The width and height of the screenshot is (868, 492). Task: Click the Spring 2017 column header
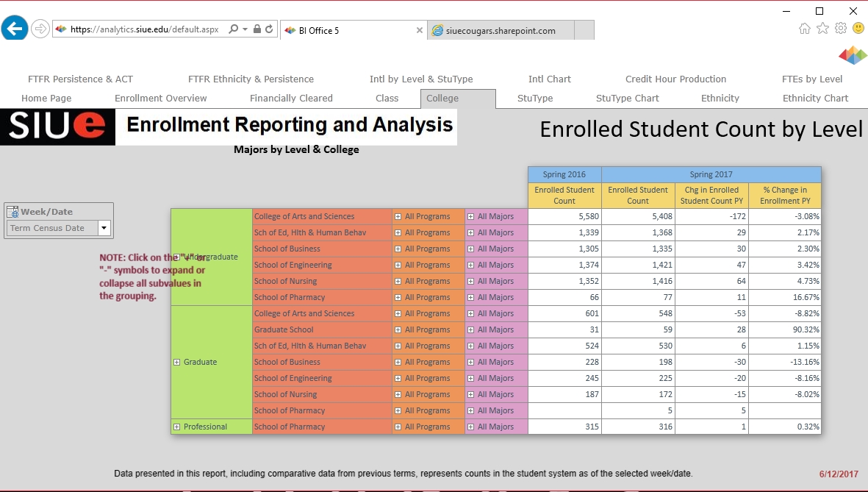(x=711, y=174)
